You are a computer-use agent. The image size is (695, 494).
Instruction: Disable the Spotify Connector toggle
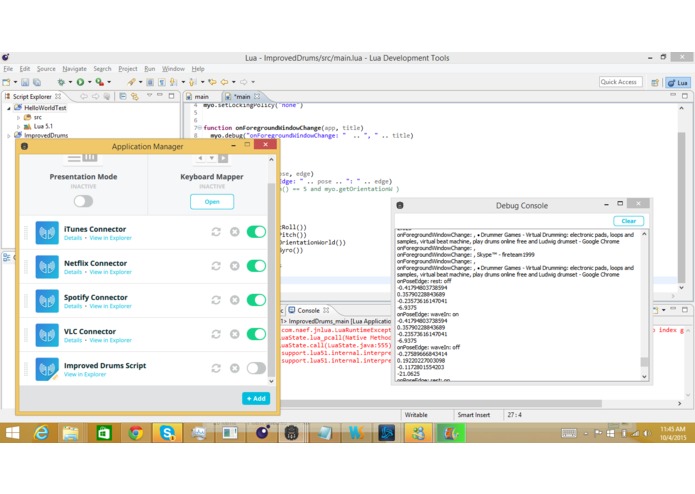pos(256,300)
